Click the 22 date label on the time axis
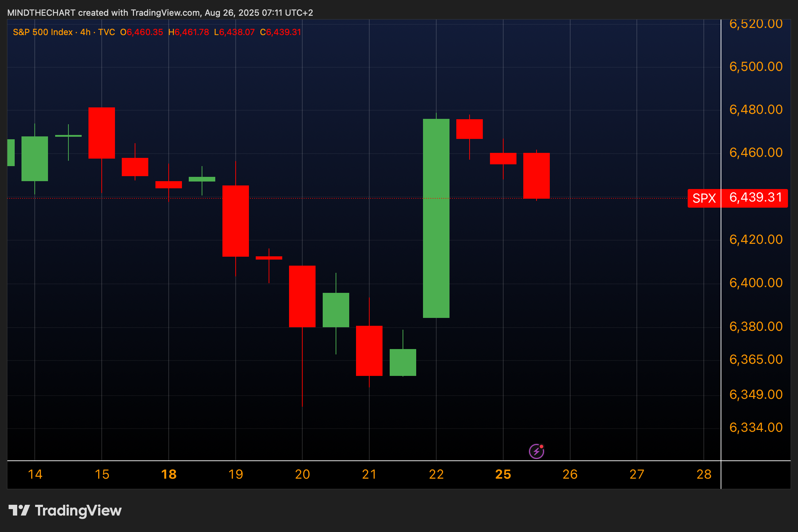 point(436,474)
